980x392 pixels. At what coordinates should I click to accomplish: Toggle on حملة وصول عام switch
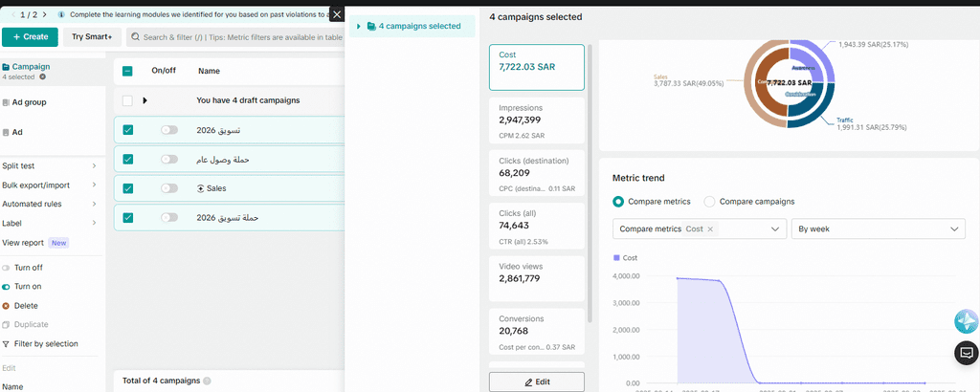pos(169,159)
